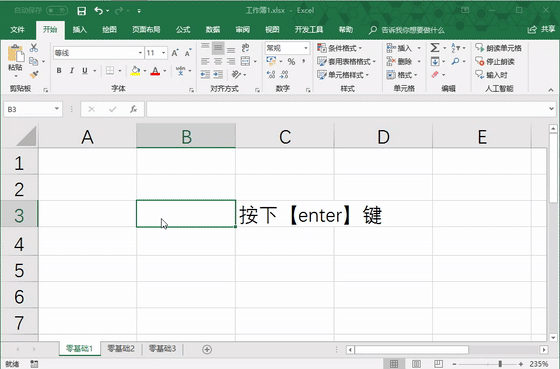This screenshot has width=560, height=369.
Task: Open the font color dropdown arrow
Action: click(165, 71)
